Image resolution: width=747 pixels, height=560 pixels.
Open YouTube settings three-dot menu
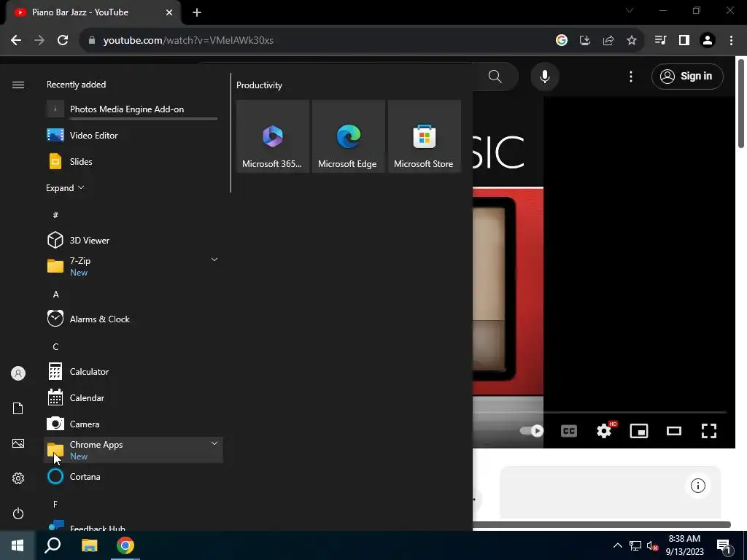pos(631,76)
